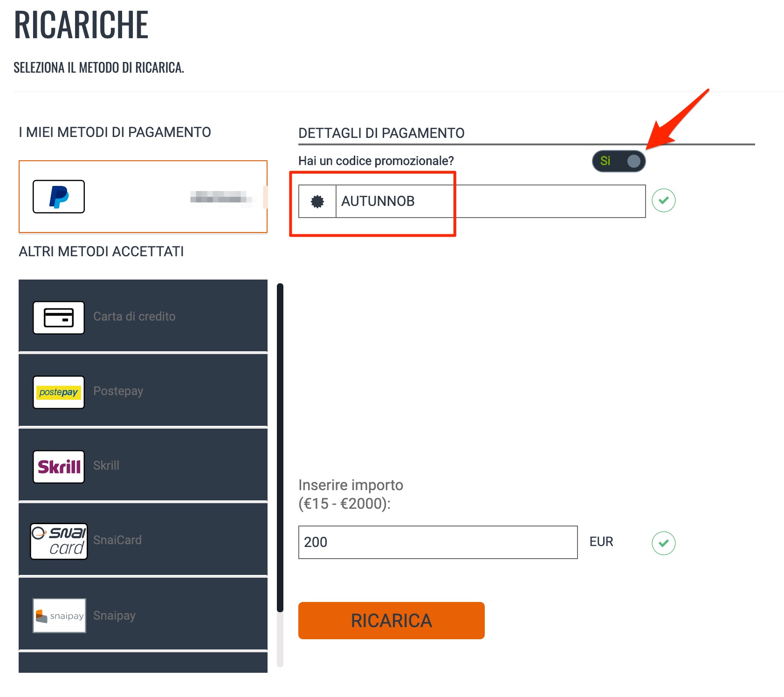Viewport: 784px width, 697px height.
Task: Click the promo code badge icon
Action: pos(317,201)
